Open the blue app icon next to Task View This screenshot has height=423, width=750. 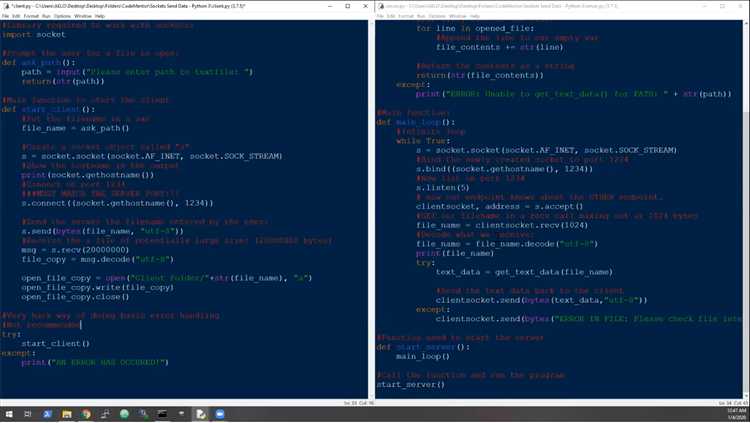pyautogui.click(x=47, y=414)
